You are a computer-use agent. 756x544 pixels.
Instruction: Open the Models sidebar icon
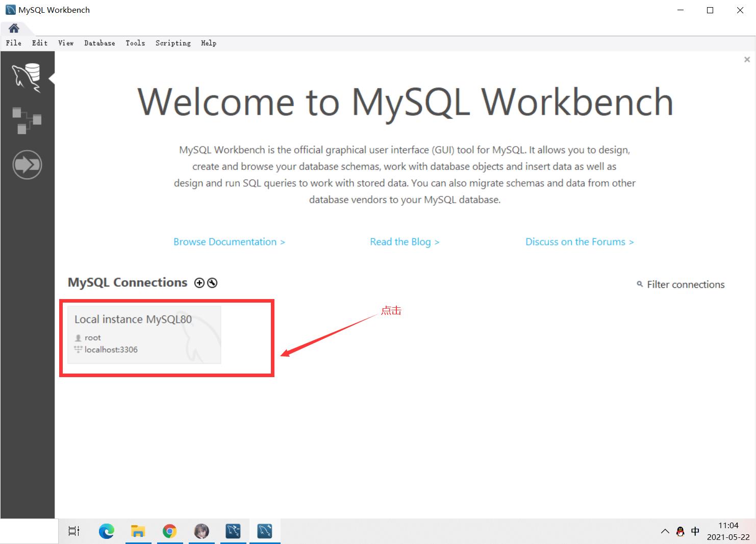click(x=27, y=120)
